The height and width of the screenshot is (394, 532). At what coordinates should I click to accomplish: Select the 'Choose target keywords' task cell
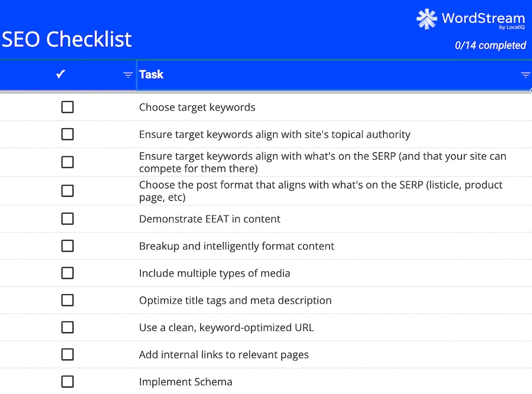197,108
